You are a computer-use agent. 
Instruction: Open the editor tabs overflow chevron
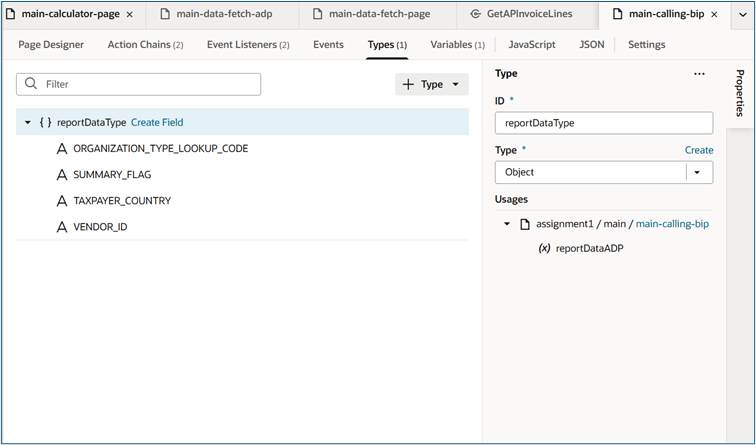(741, 15)
